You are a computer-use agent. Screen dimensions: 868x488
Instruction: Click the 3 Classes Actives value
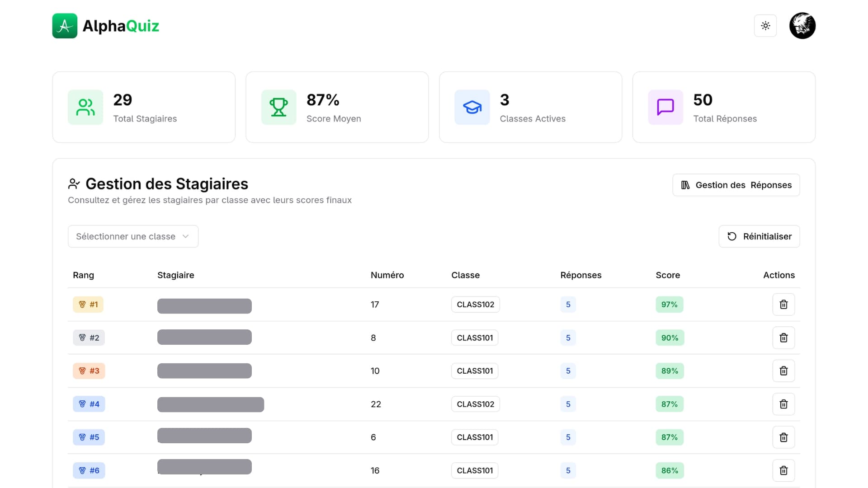505,100
